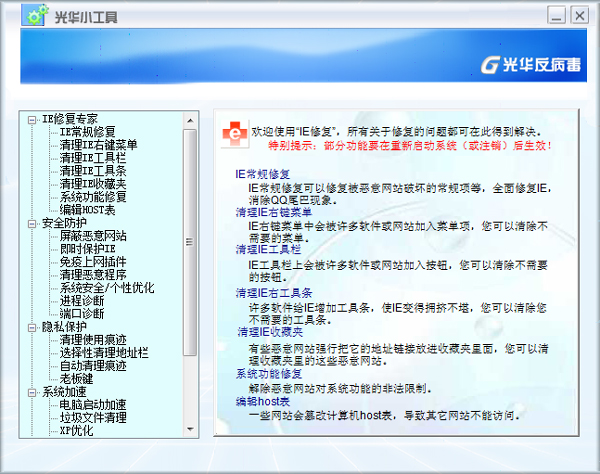Select IE常规修复 in the tree
The width and height of the screenshot is (600, 474).
click(87, 132)
